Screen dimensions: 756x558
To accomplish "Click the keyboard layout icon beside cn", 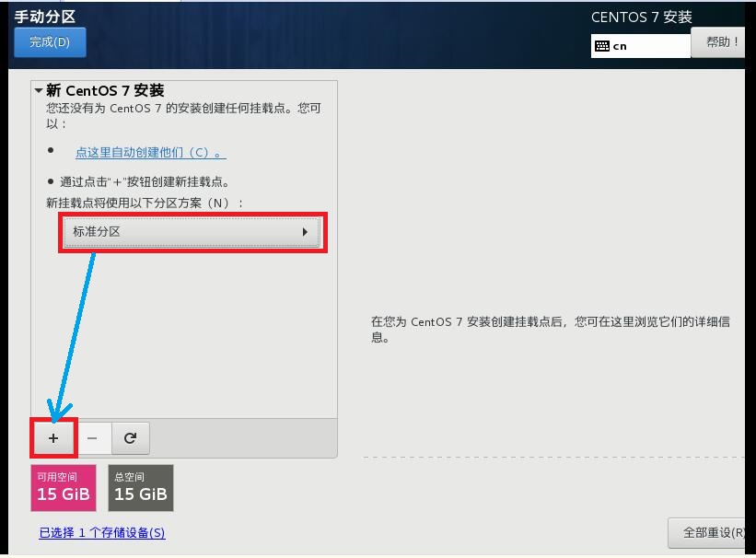I will pyautogui.click(x=601, y=46).
